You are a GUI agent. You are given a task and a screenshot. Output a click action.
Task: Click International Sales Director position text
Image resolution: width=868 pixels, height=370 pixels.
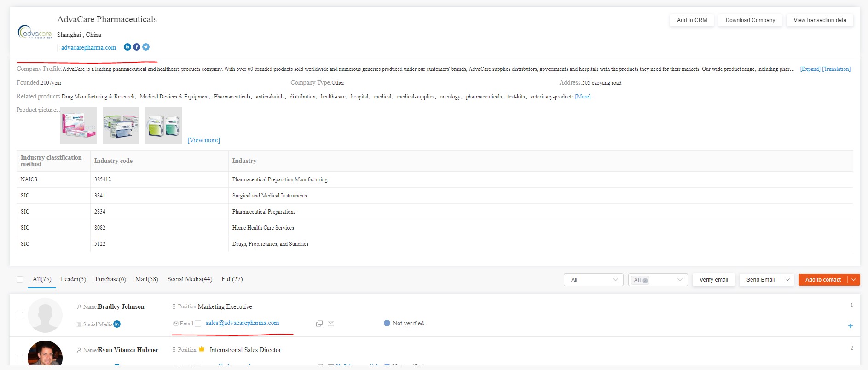click(245, 350)
